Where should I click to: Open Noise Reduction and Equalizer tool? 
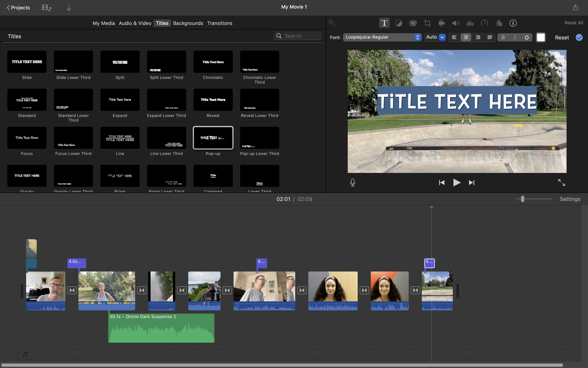tap(470, 23)
